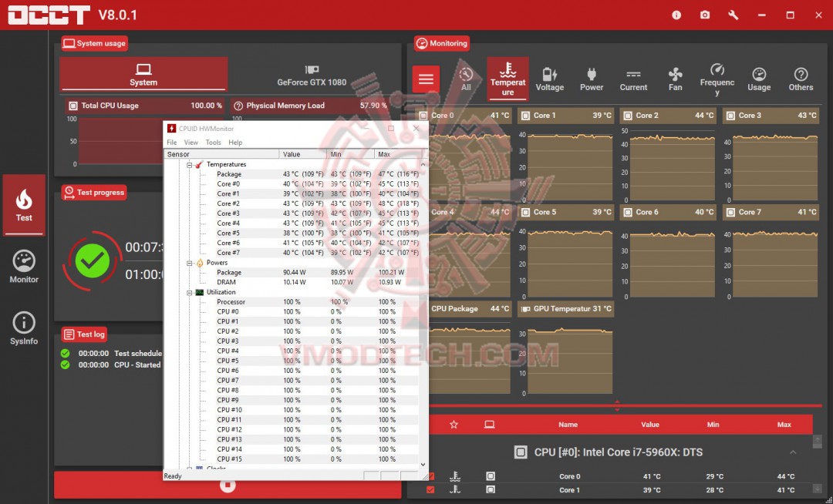833x504 pixels.
Task: Click the 'Test schedule' log entry
Action: click(138, 353)
